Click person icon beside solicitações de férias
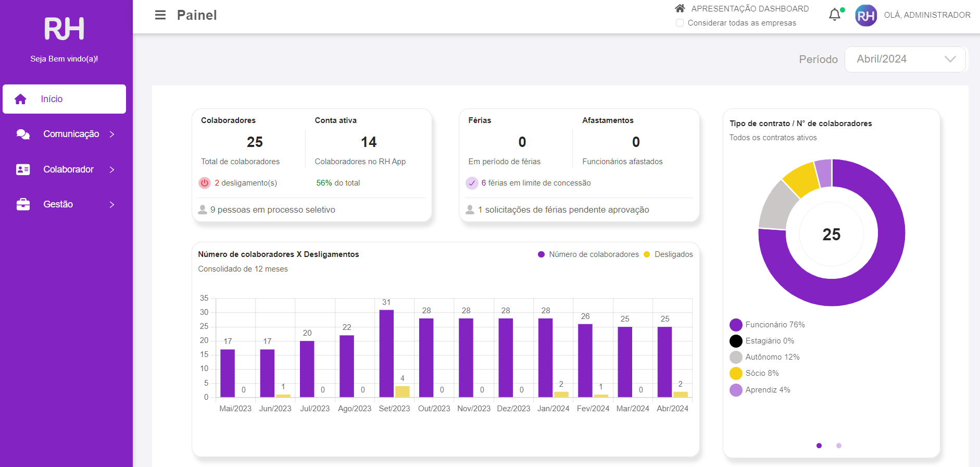This screenshot has height=467, width=980. pos(470,210)
